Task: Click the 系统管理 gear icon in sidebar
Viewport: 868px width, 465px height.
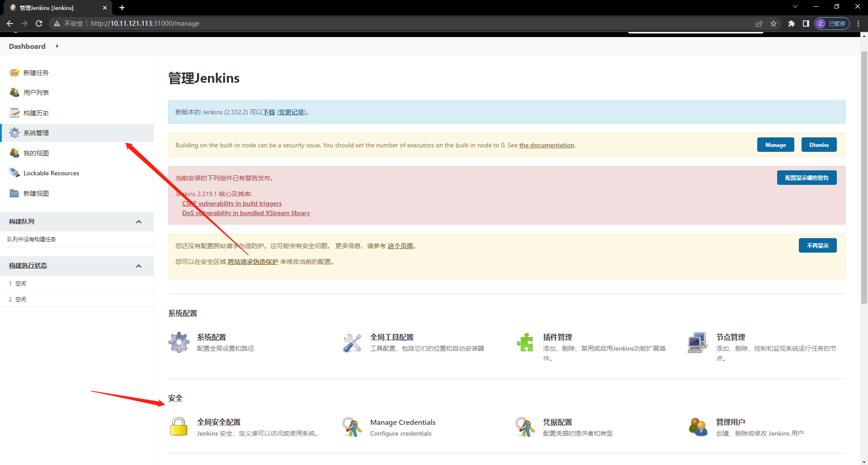Action: [x=14, y=132]
